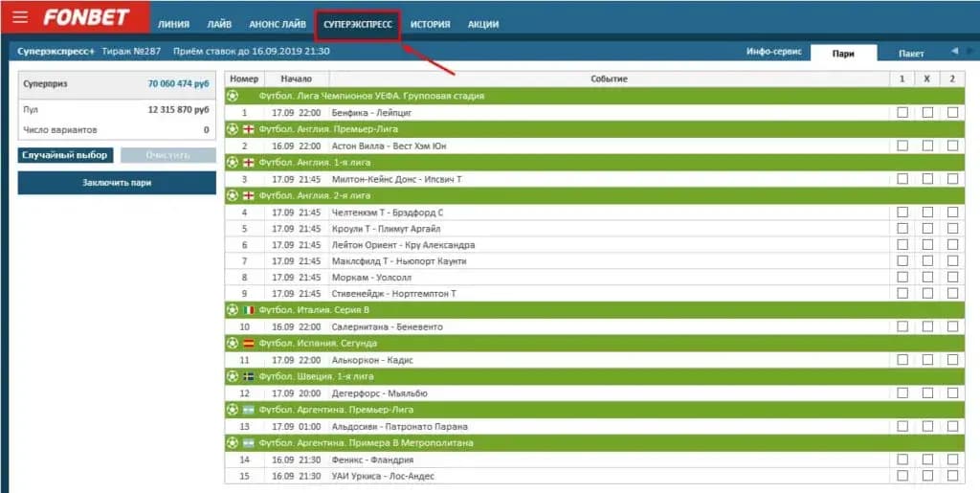Click England flag icon beside Англия Премьер-Лига

click(x=248, y=129)
